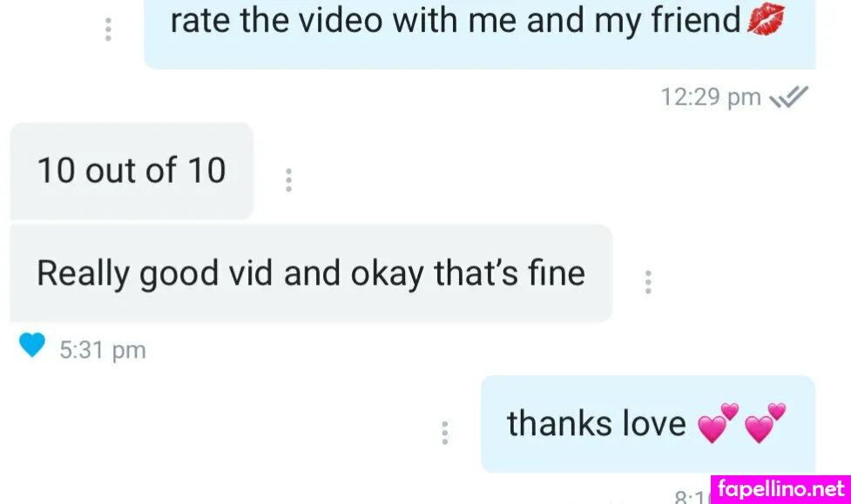Click the partially visible timestamp at bottom
This screenshot has width=851, height=504.
[x=692, y=496]
